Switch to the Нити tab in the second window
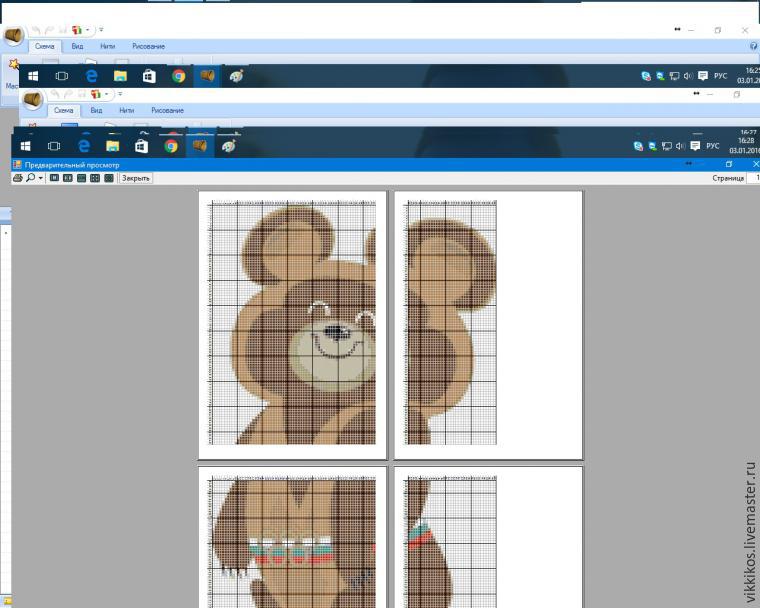Image resolution: width=760 pixels, height=608 pixels. 127,111
